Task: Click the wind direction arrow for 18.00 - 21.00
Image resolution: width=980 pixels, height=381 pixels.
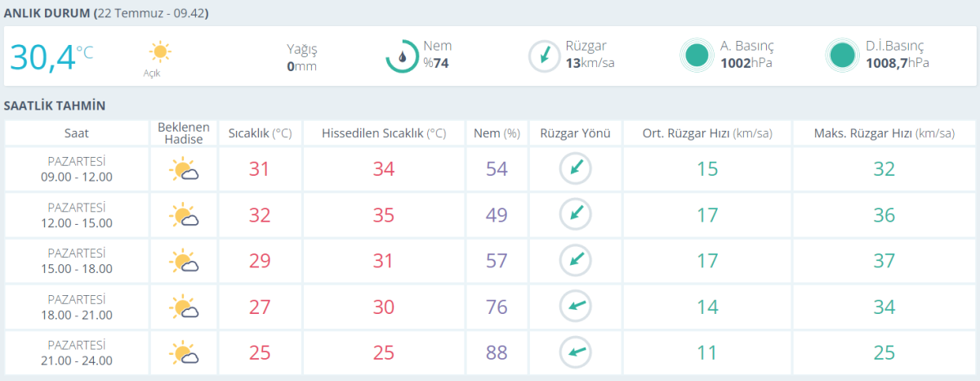Action: tap(575, 307)
